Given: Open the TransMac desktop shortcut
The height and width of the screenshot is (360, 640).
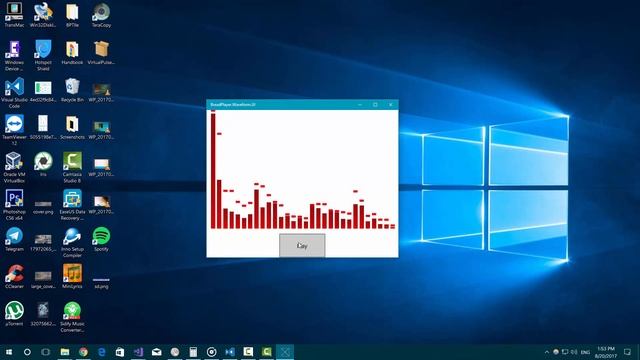Looking at the screenshot, I should coord(14,14).
